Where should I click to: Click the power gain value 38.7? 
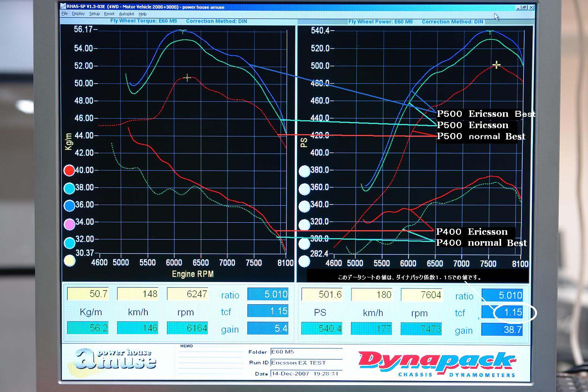[x=502, y=330]
